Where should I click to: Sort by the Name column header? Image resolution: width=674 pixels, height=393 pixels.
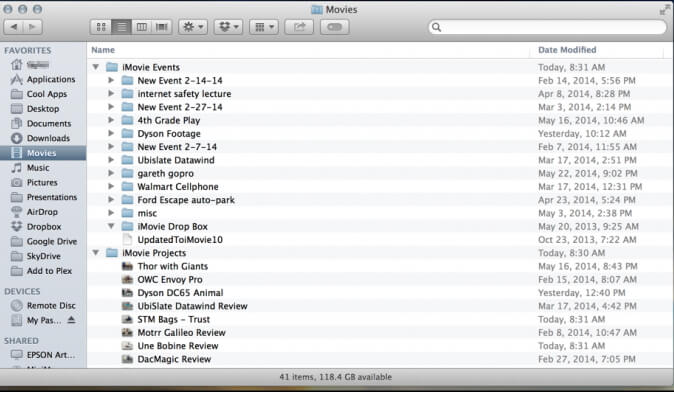pyautogui.click(x=103, y=50)
